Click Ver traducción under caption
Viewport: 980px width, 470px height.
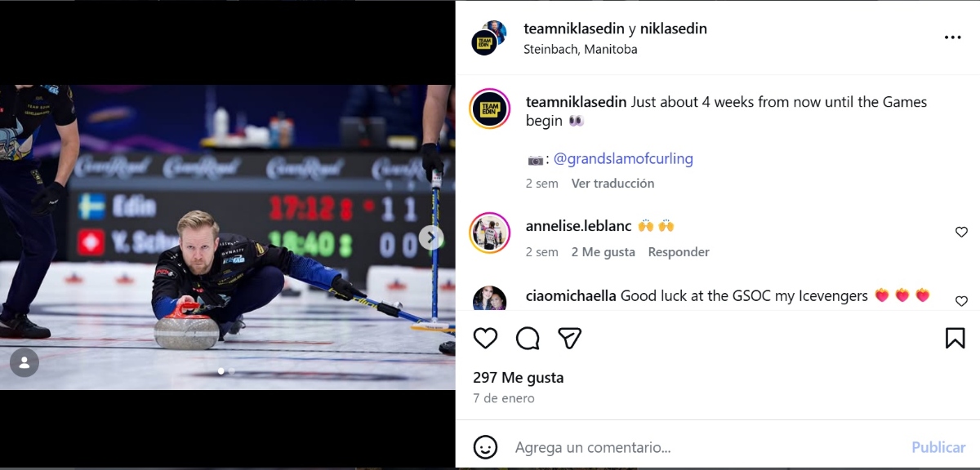click(612, 184)
